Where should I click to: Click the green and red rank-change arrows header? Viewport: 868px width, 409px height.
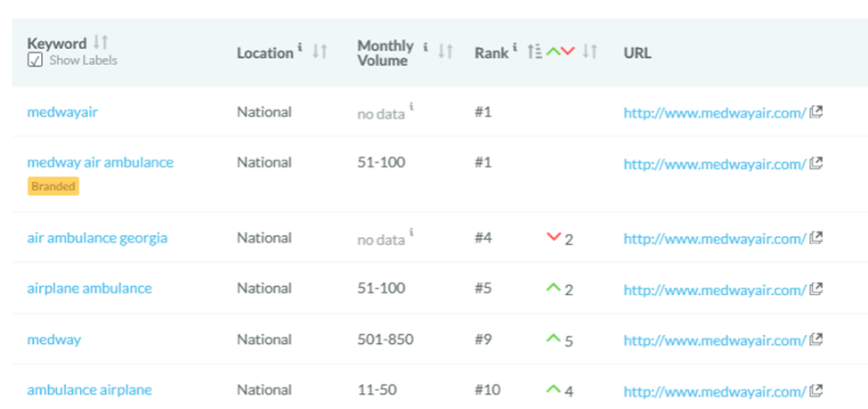pyautogui.click(x=561, y=52)
